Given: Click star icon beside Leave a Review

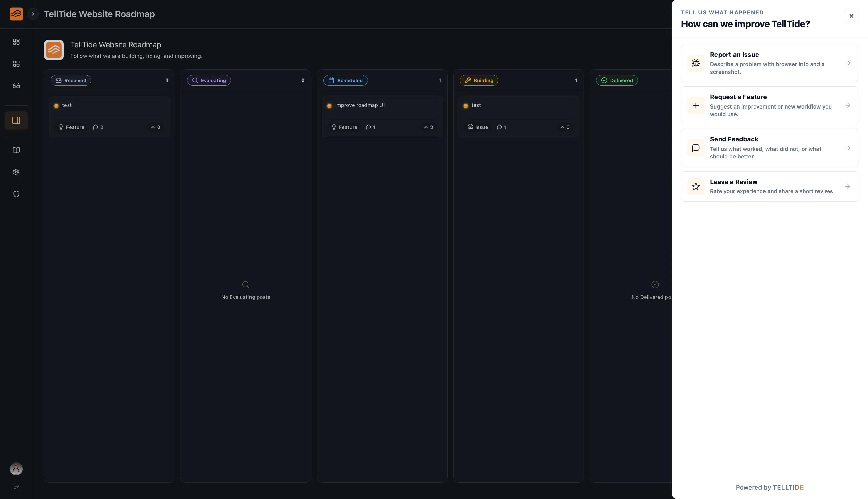Looking at the screenshot, I should 696,186.
